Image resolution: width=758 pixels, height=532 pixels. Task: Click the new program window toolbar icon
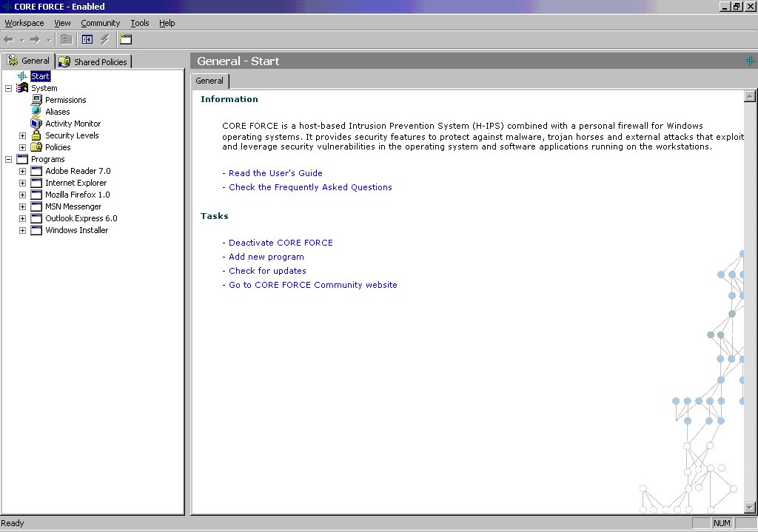tap(126, 40)
